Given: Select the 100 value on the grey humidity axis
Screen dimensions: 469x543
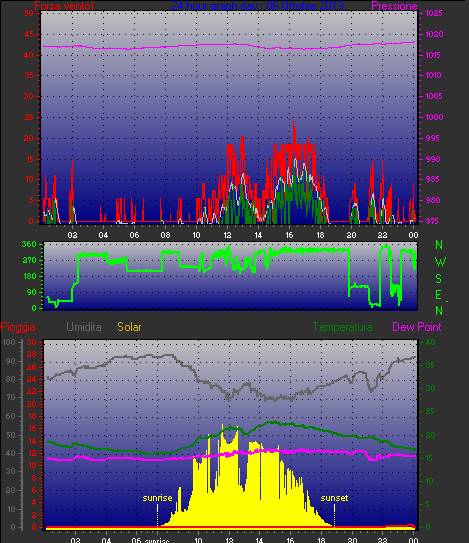Looking at the screenshot, I should point(9,342).
